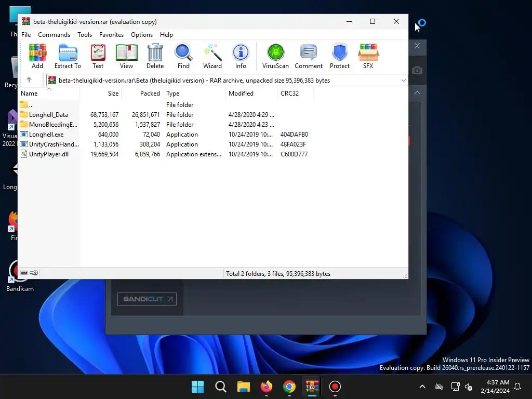The image size is (532, 399).
Task: Open the Help menu
Action: pyautogui.click(x=166, y=35)
